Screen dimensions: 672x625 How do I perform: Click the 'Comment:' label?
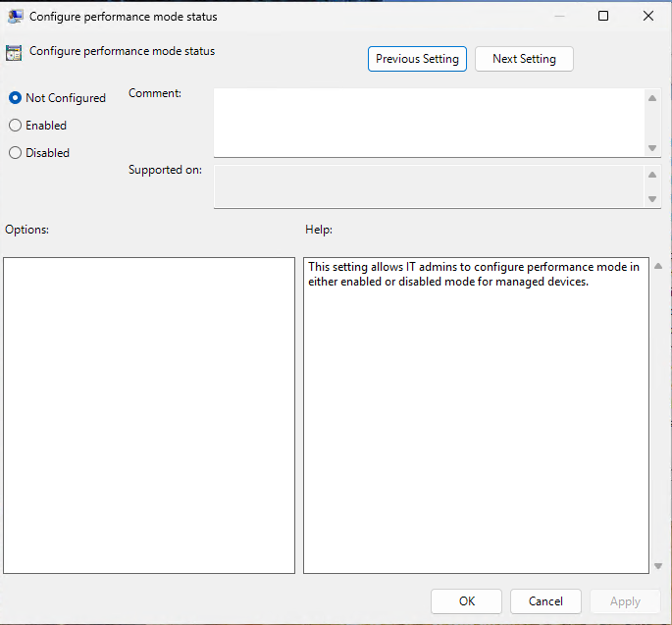pyautogui.click(x=155, y=93)
